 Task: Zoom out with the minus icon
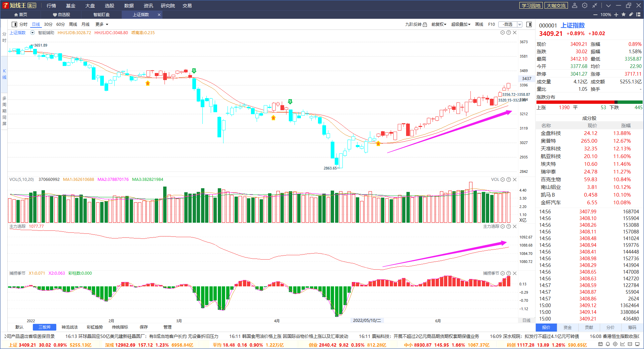click(595, 15)
